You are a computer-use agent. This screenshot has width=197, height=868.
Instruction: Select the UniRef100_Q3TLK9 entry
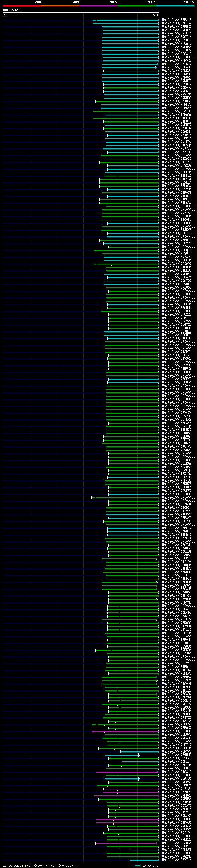point(176,419)
